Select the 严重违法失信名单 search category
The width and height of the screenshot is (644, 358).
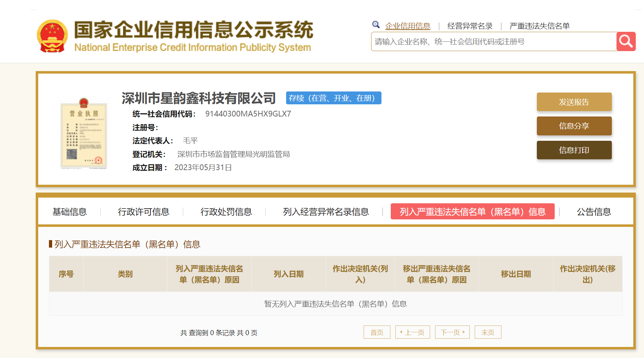coord(539,26)
